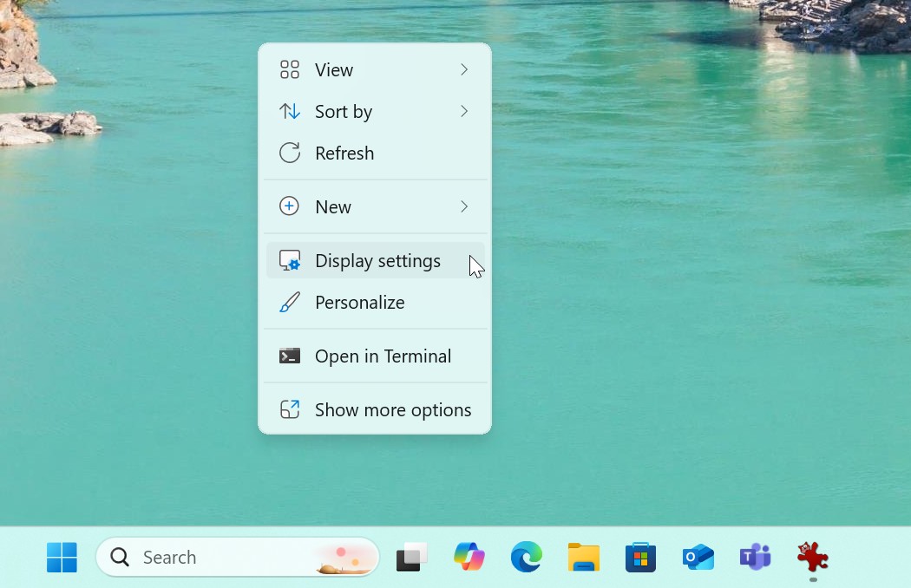Open File Explorer from the taskbar
The height and width of the screenshot is (588, 911).
(x=584, y=557)
